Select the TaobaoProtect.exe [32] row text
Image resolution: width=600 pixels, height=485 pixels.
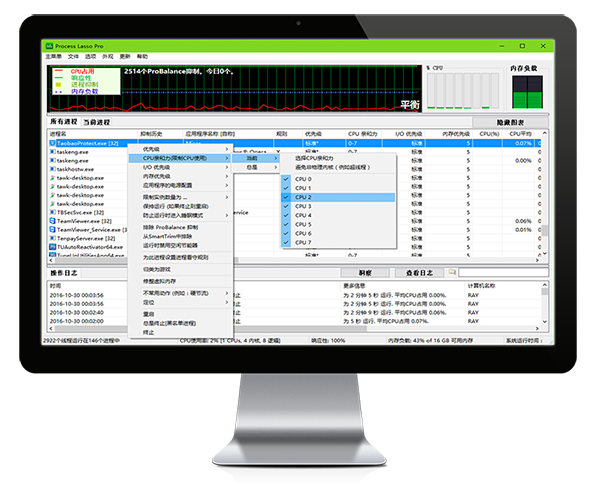pos(88,143)
